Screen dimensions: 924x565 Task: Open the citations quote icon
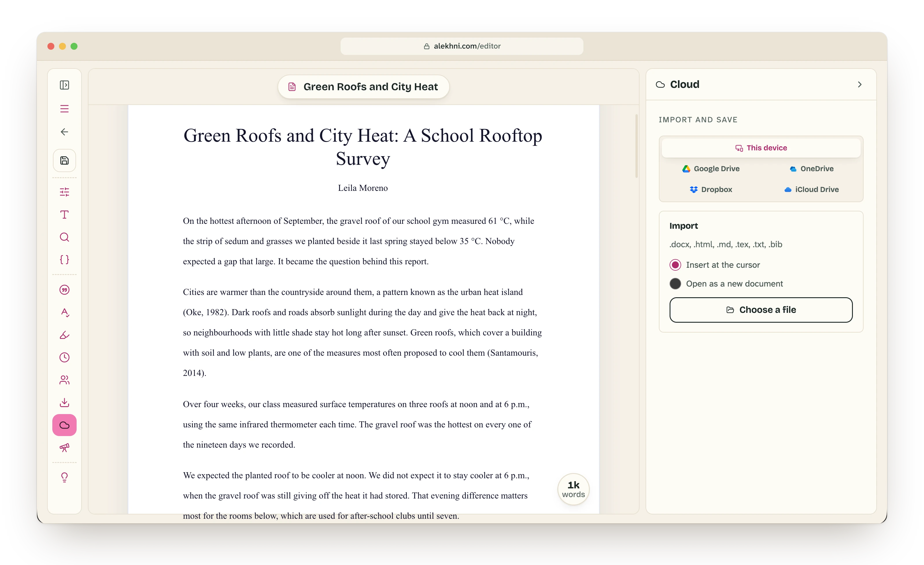coord(64,290)
